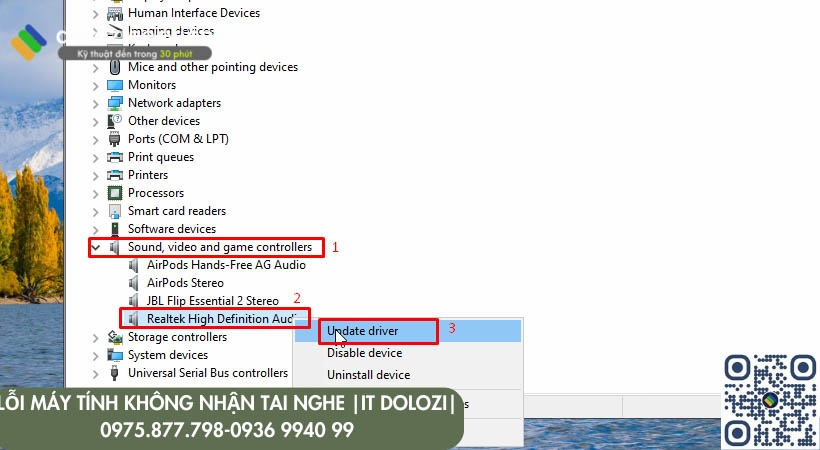Image resolution: width=820 pixels, height=450 pixels.
Task: Select the Processors label
Action: tap(156, 193)
